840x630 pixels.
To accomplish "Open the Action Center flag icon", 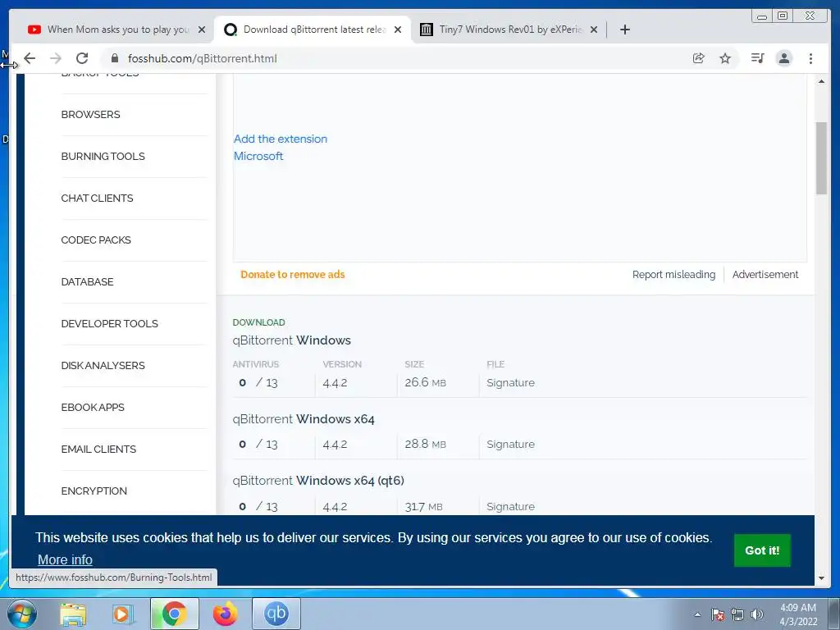I will coord(718,614).
